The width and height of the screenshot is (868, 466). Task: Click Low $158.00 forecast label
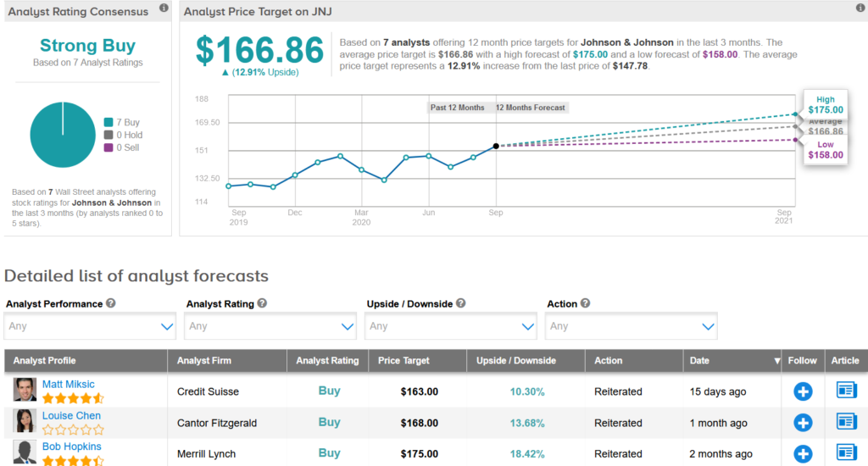coord(826,150)
